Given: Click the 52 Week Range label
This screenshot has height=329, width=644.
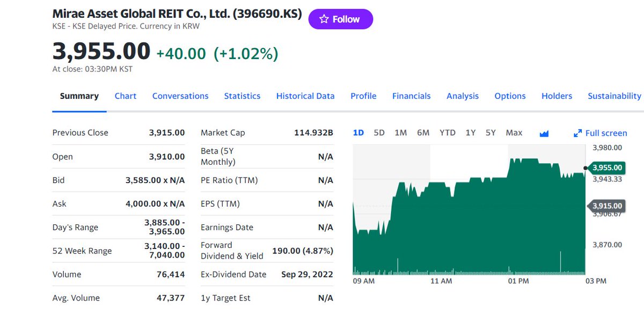Looking at the screenshot, I should coord(82,251).
